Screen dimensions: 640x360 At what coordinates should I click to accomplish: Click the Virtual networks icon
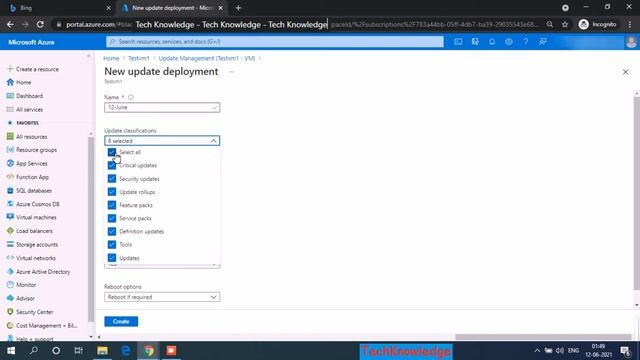coord(10,258)
